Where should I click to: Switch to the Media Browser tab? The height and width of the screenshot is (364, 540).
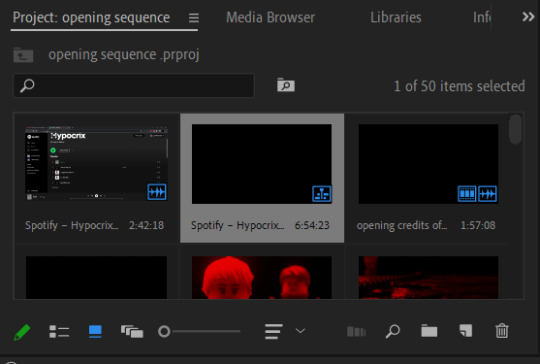[270, 17]
